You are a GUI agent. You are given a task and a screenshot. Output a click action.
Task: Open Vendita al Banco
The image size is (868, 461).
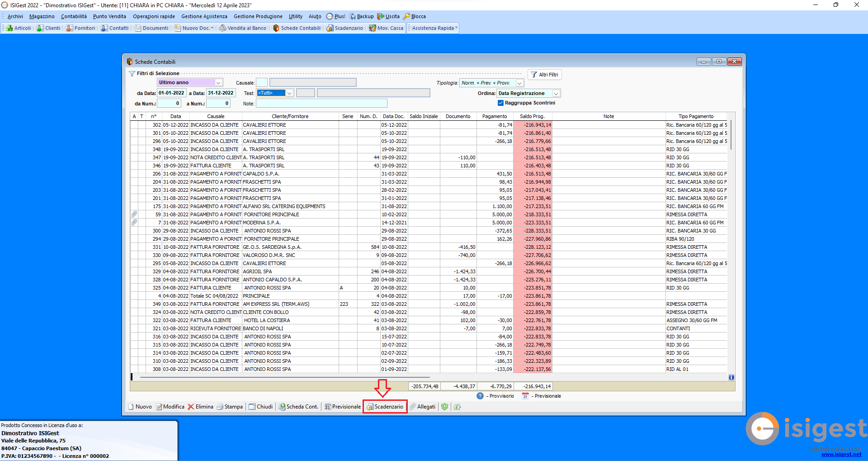(243, 28)
